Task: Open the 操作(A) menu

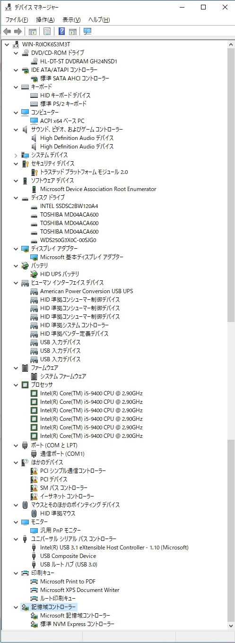Action: (x=45, y=20)
